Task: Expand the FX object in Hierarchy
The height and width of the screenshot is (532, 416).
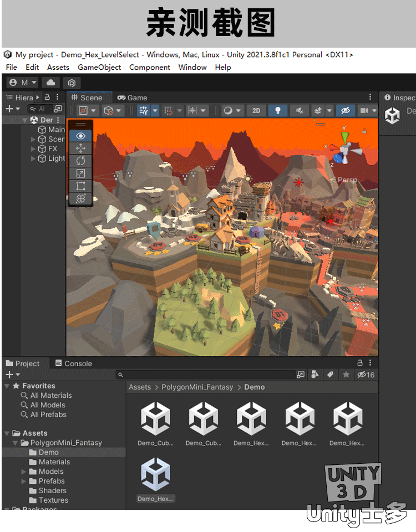Action: coord(33,149)
